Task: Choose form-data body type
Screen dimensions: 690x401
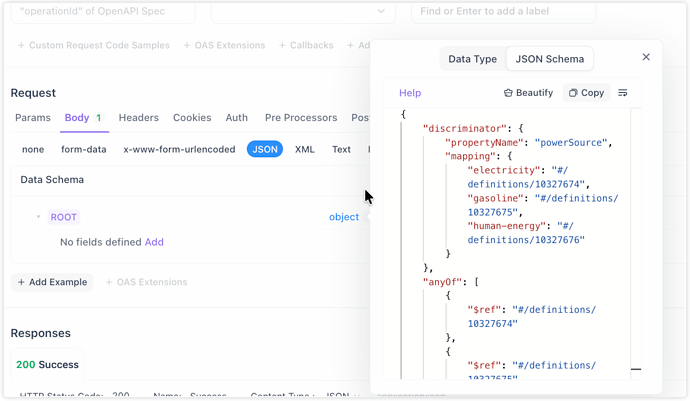Action: pyautogui.click(x=83, y=149)
